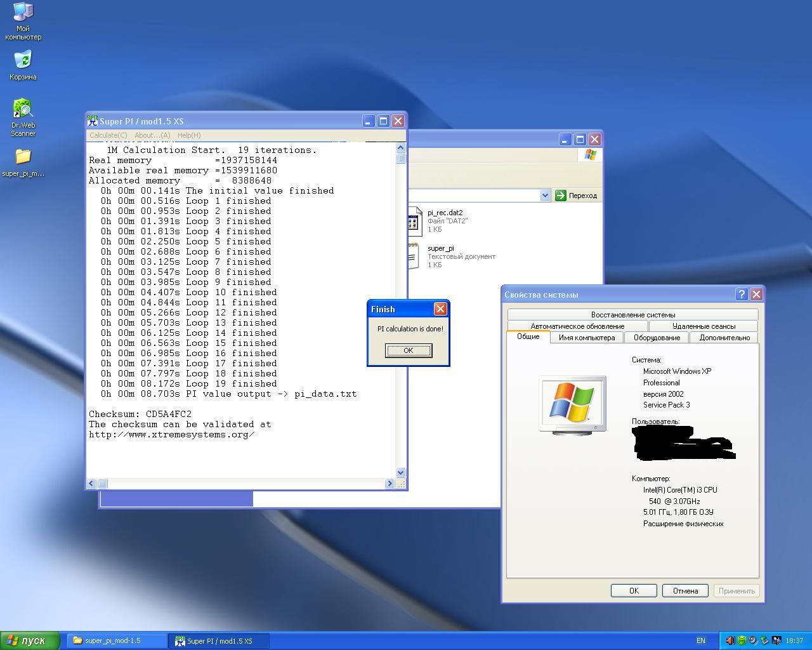Switch to Удаленные сеансы tab

[x=704, y=326]
